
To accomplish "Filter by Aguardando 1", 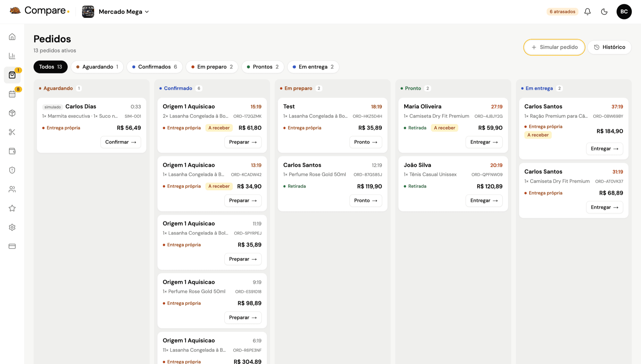I will [97, 67].
